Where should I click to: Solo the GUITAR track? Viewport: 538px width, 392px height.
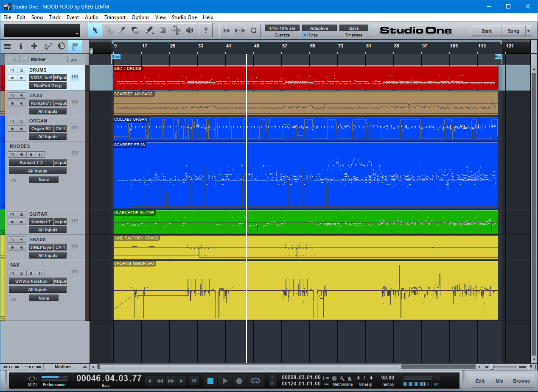pyautogui.click(x=22, y=214)
